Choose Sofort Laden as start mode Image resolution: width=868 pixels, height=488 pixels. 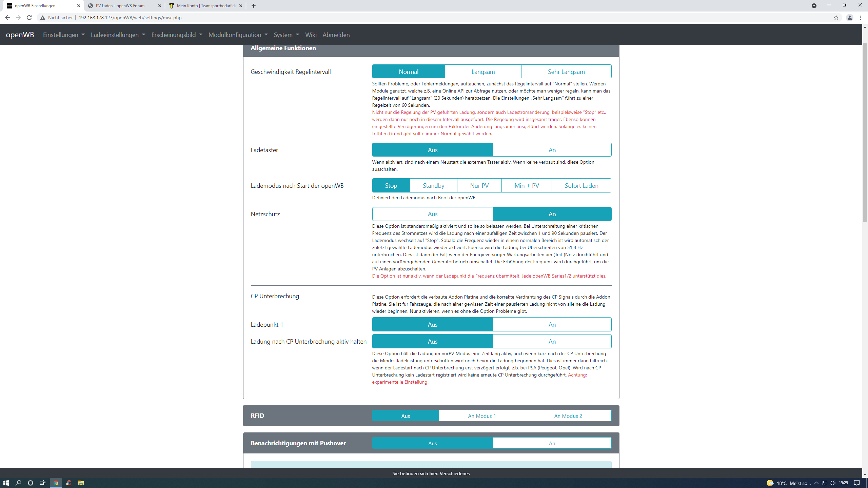[x=581, y=186]
